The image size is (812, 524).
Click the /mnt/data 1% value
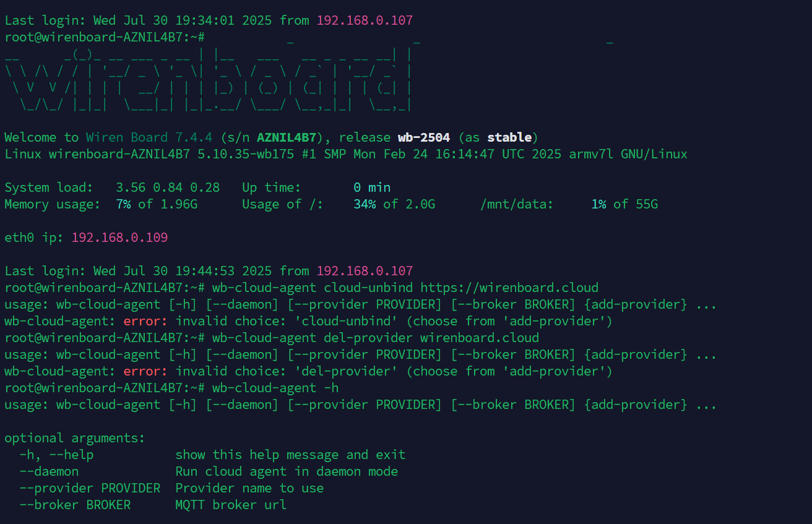(x=598, y=204)
